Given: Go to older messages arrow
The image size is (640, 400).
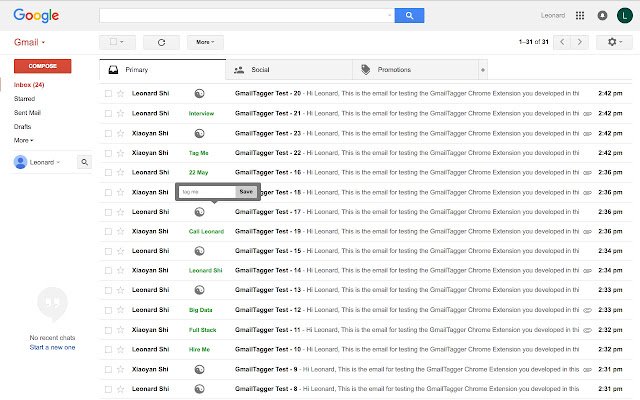Looking at the screenshot, I should (x=580, y=42).
